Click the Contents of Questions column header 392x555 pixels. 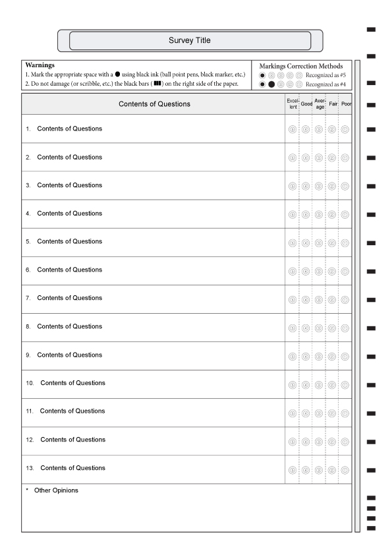tap(154, 104)
